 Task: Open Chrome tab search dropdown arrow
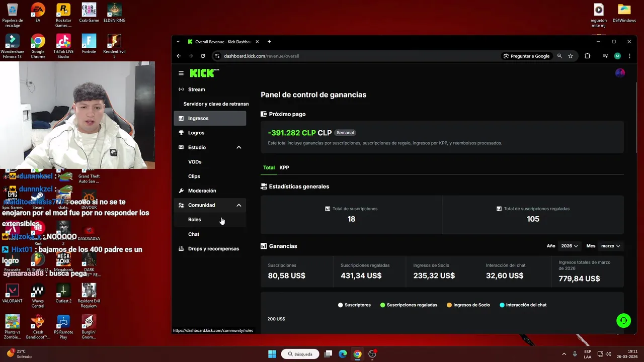click(178, 42)
